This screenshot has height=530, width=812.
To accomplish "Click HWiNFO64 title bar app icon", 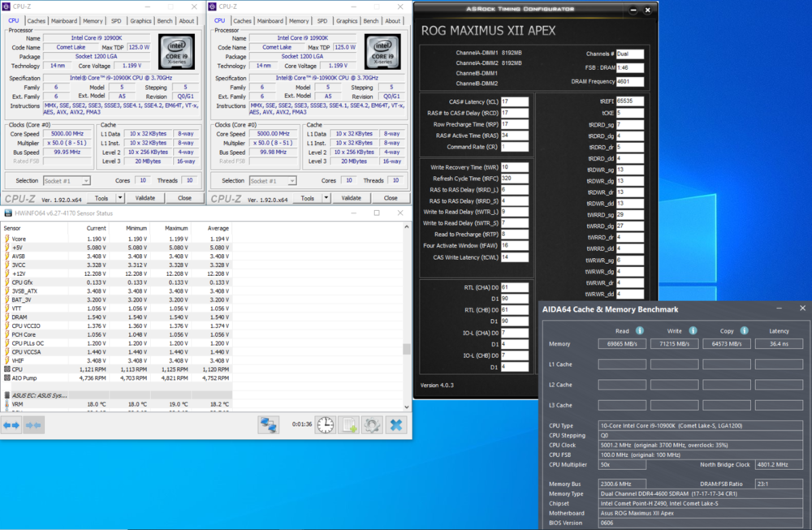I will pos(8,213).
